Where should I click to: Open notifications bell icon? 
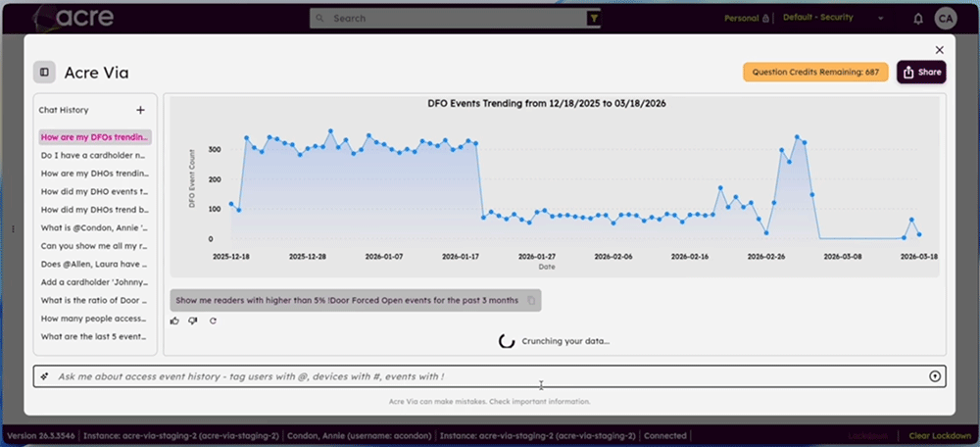point(918,19)
